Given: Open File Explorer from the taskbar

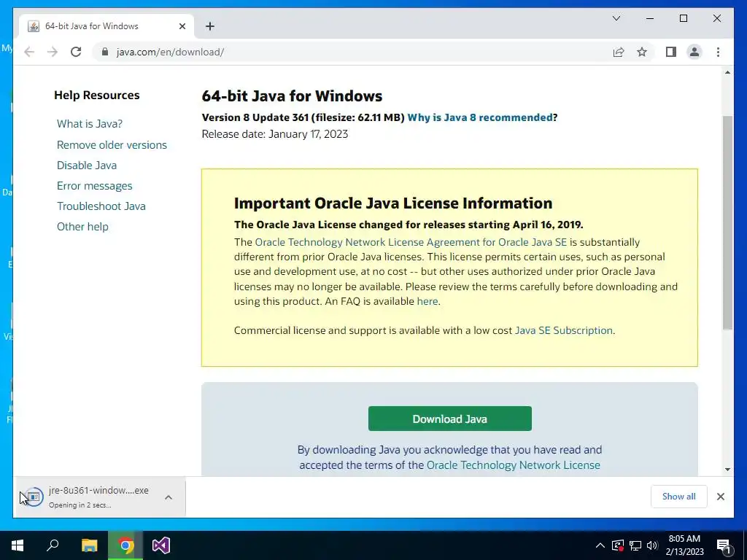Looking at the screenshot, I should (x=89, y=545).
